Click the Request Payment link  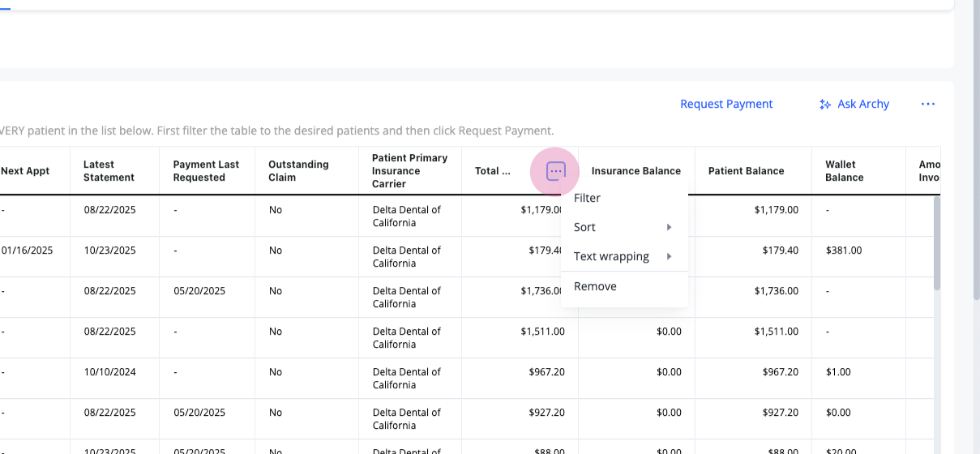coord(726,104)
